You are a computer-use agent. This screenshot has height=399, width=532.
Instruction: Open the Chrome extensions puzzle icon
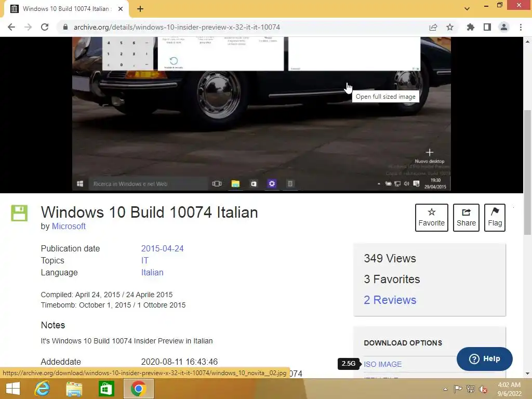(x=470, y=27)
